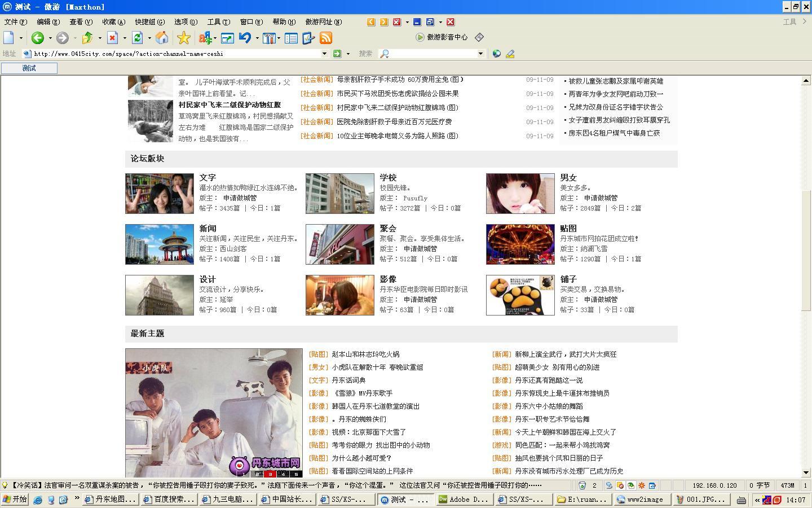Click the 新闻 forum pavilion thumbnail

tap(160, 244)
